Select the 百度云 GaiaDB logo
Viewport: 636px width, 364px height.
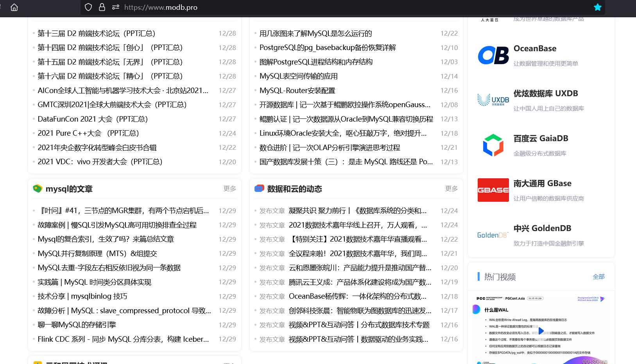point(493,145)
